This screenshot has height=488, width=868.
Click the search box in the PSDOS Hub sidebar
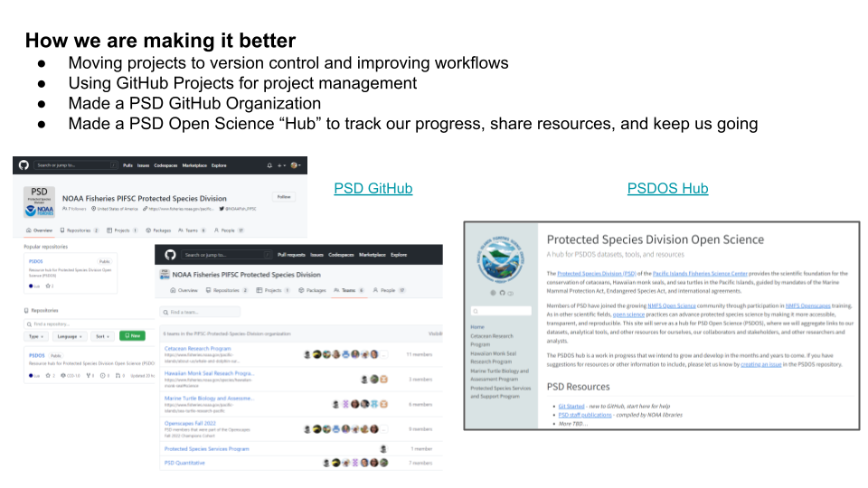tap(501, 311)
